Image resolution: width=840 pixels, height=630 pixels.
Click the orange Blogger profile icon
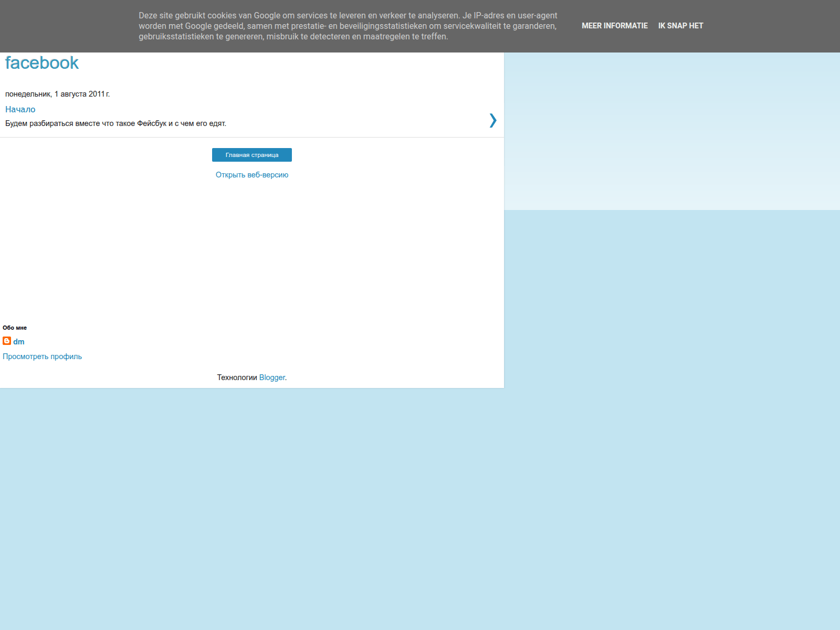click(7, 341)
